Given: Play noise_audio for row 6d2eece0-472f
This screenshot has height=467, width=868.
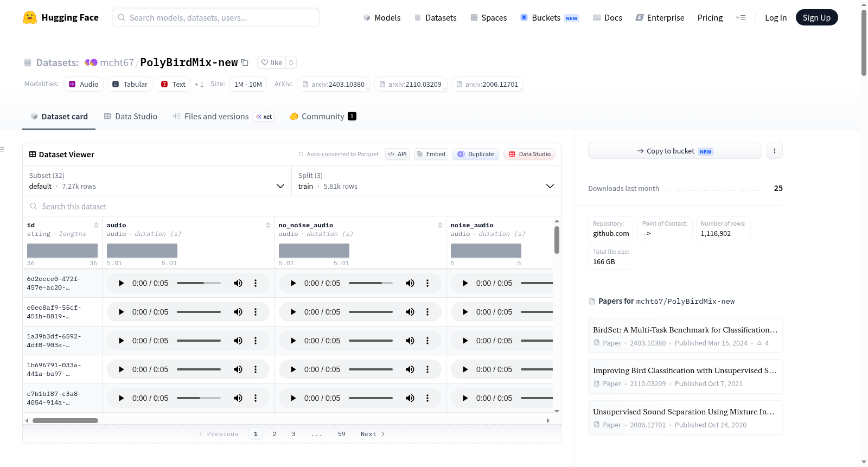Looking at the screenshot, I should coord(465,283).
